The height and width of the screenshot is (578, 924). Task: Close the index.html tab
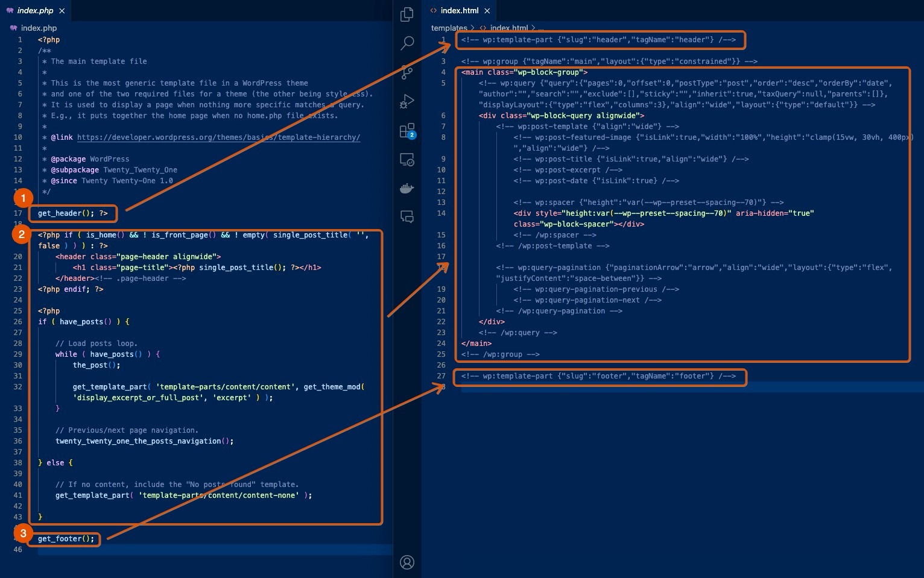[487, 11]
